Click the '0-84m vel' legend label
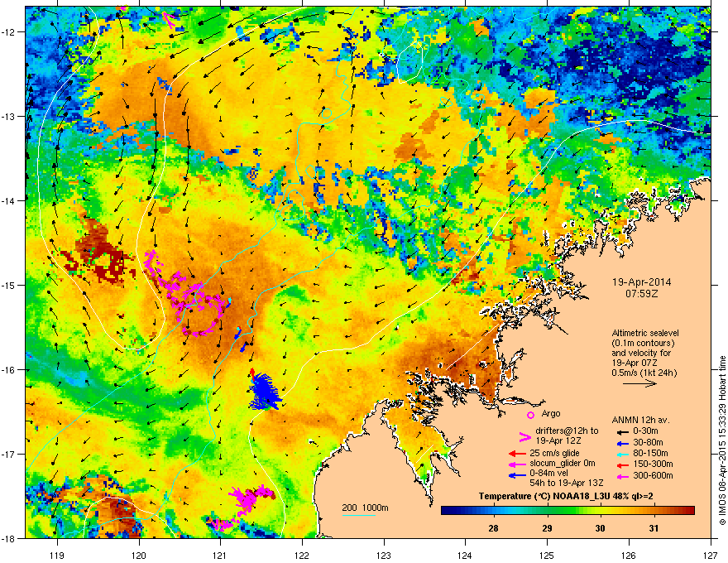Image resolution: width=728 pixels, height=563 pixels. point(548,474)
